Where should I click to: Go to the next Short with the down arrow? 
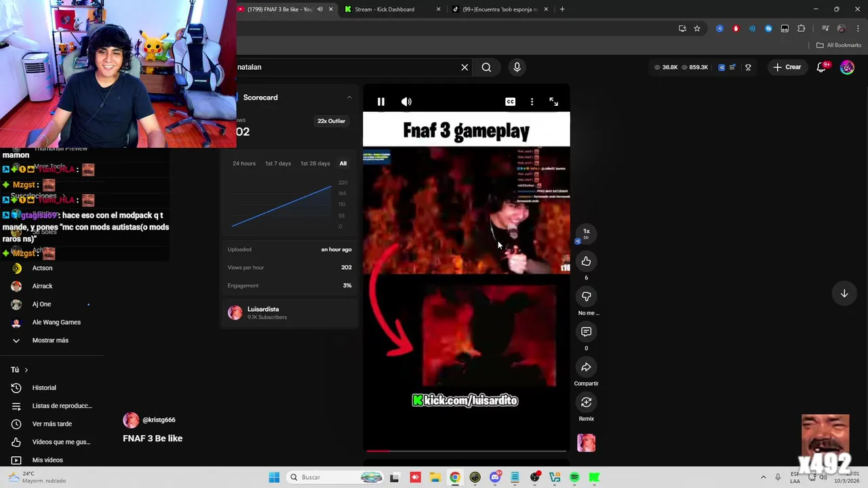click(x=844, y=293)
